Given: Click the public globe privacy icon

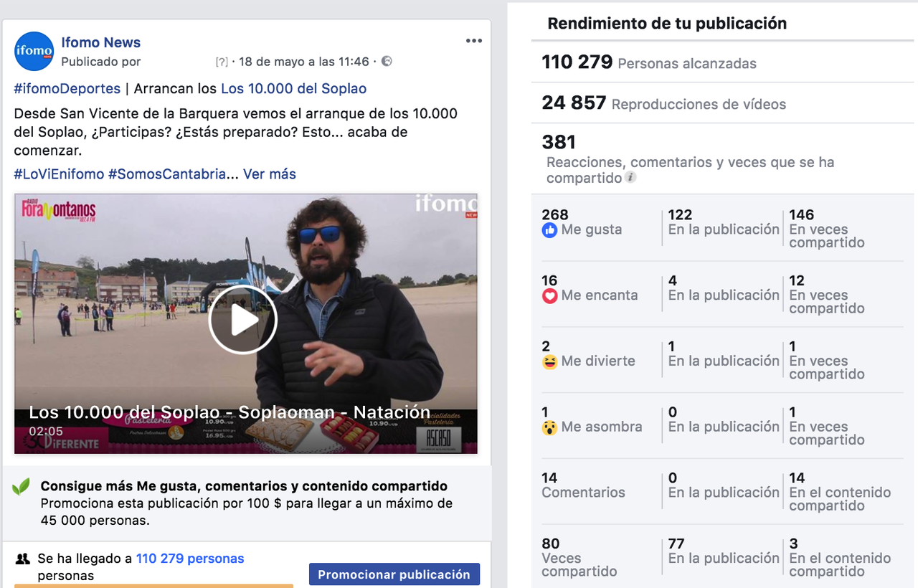Looking at the screenshot, I should [x=387, y=62].
